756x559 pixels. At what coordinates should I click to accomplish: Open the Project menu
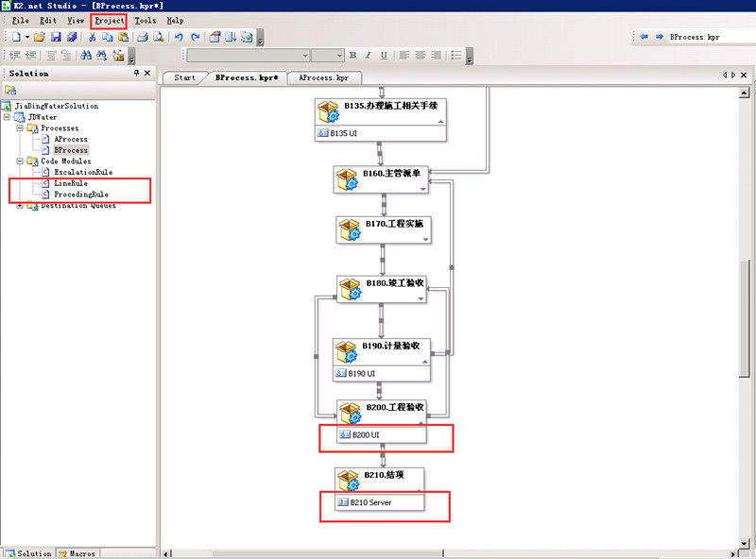[x=110, y=20]
